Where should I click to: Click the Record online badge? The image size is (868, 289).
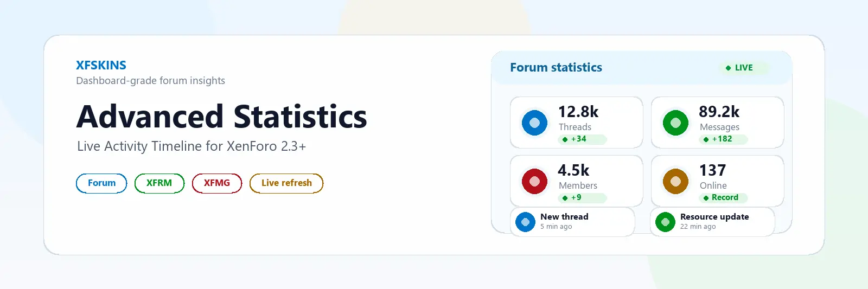[723, 198]
